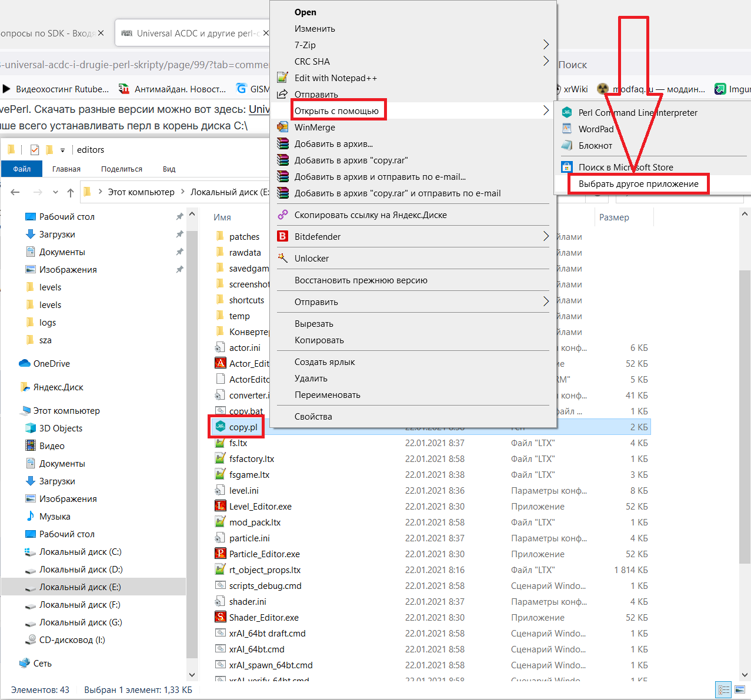Expand the 7-Zip submenu arrow
This screenshot has height=700, width=751.
pyautogui.click(x=546, y=45)
